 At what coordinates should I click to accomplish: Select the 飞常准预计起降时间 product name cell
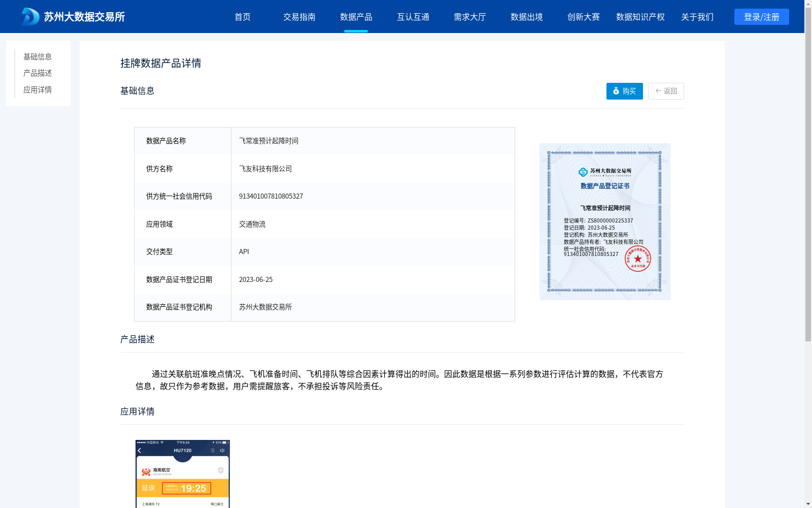[373, 141]
